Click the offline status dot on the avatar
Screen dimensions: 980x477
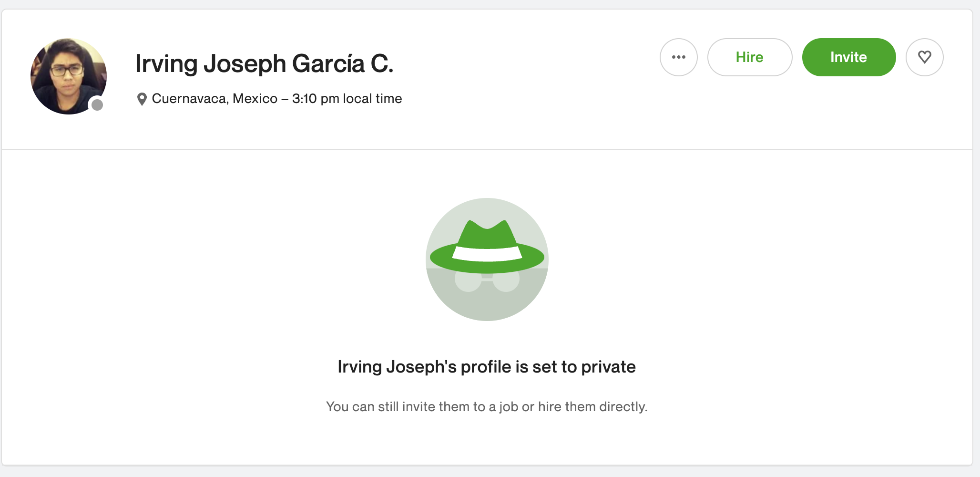(97, 105)
